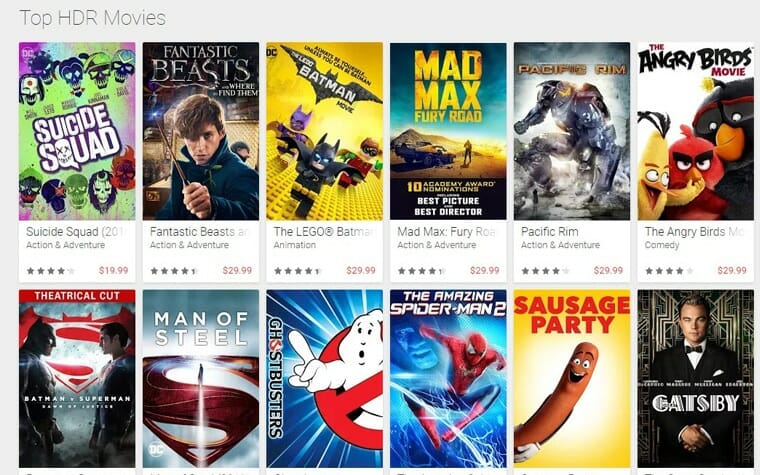
Task: Open the Suicide Squad movie poster
Action: (x=77, y=131)
